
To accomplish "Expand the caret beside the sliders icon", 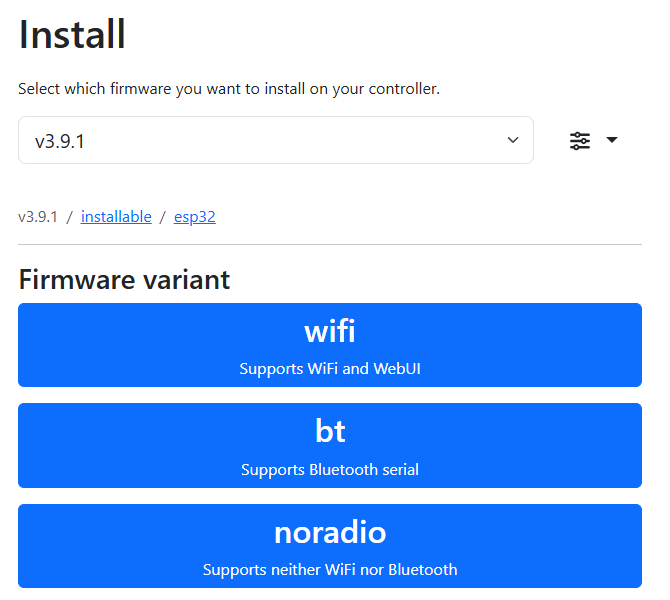I will [x=612, y=141].
